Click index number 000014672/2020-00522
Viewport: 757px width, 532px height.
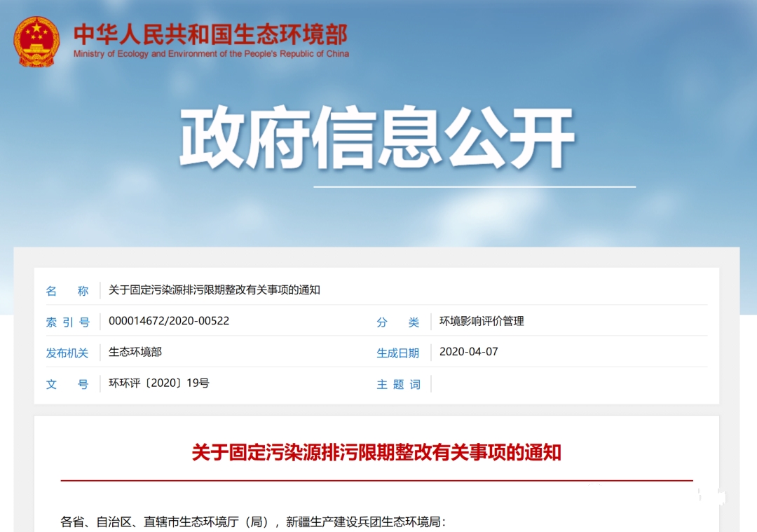tap(169, 321)
